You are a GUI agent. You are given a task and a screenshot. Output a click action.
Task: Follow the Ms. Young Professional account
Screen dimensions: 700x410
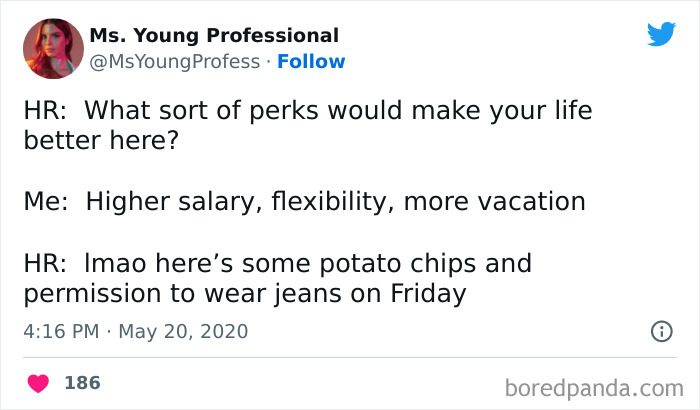tap(311, 61)
